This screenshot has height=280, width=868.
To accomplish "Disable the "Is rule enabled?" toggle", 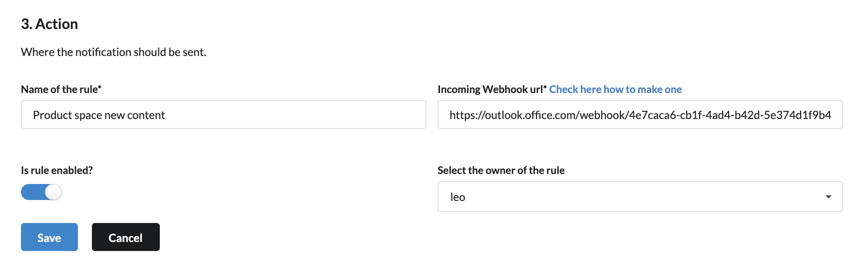I will 41,192.
